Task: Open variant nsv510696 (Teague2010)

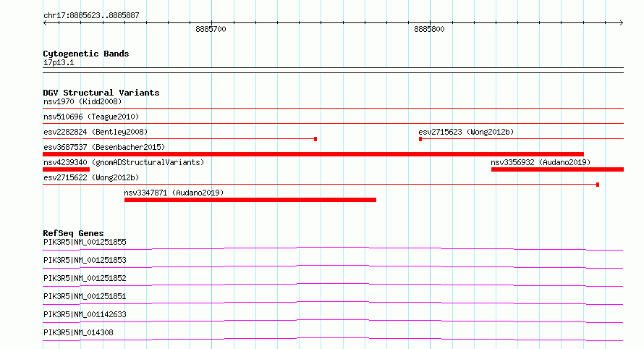Action: (x=91, y=117)
